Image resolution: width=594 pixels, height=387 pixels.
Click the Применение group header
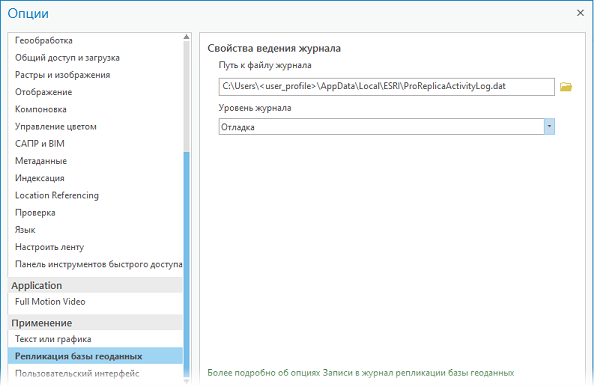95,323
